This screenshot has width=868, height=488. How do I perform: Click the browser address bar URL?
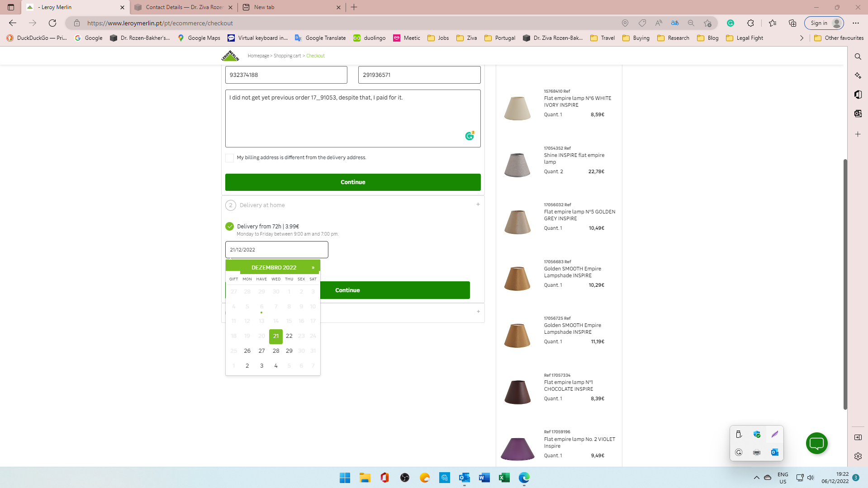point(160,23)
